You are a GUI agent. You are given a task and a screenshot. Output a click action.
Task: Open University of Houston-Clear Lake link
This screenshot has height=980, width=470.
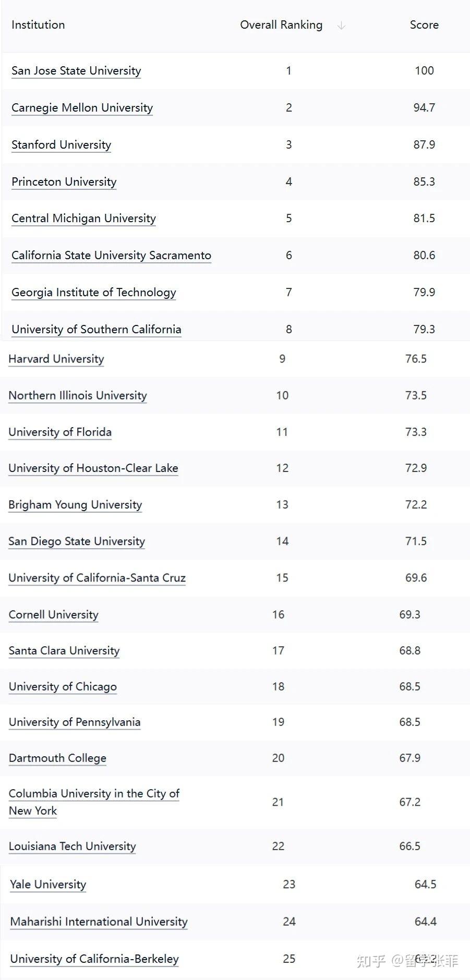[x=93, y=468]
